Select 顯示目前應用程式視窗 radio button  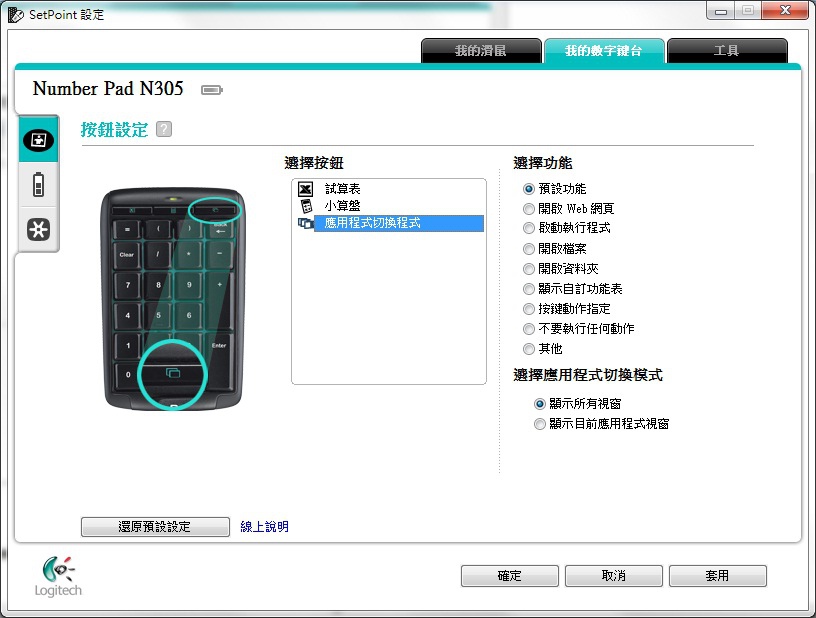coord(540,424)
